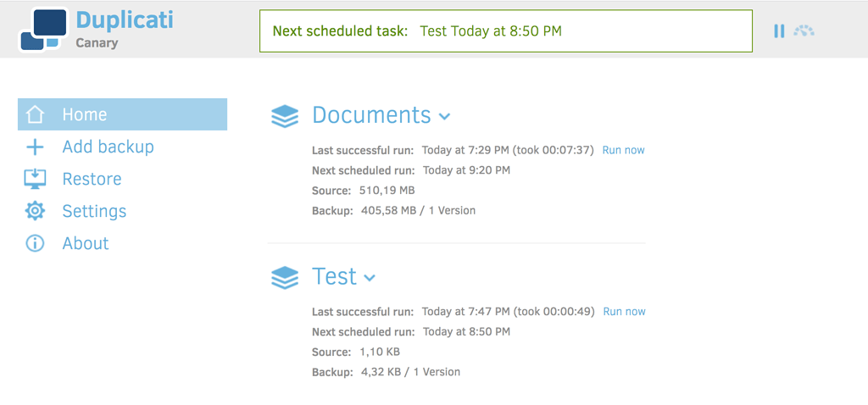Pause the scheduler with the pause button
This screenshot has width=868, height=405.
tap(779, 31)
